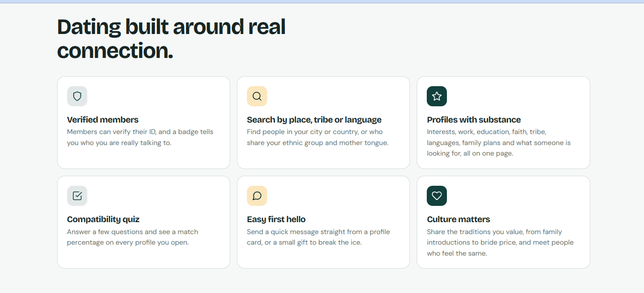Click the star icon for Profiles with substance
Screen dimensions: 644x293
[x=437, y=96]
